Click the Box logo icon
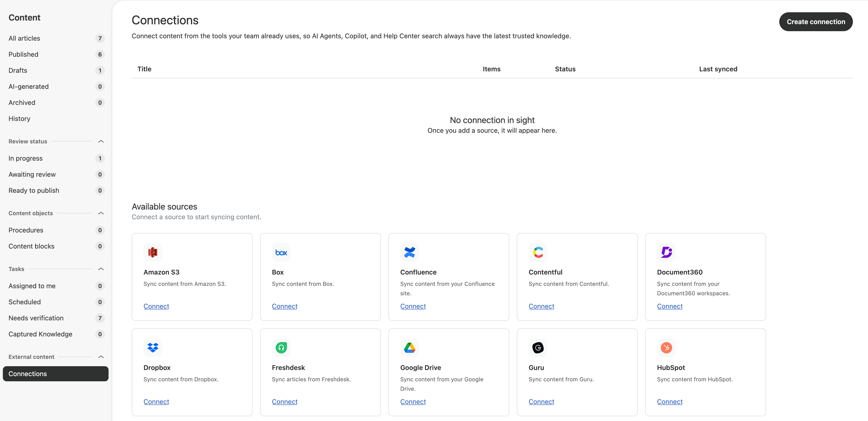Screen dimensions: 868x421 pos(281,252)
